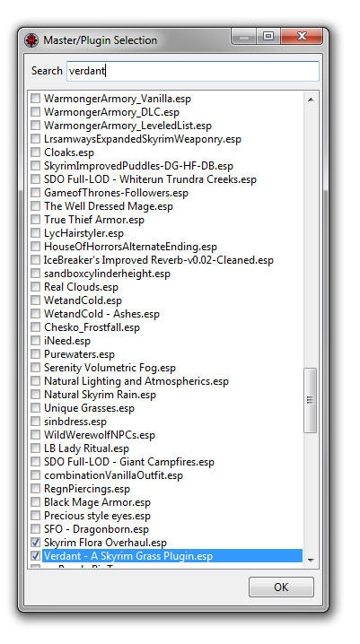The height and width of the screenshot is (644, 360).
Task: Enable the Real Clouds.esp plugin
Action: 36,287
